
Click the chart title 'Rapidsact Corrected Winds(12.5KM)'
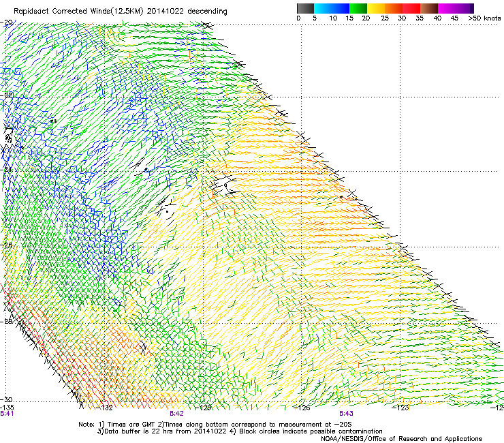[x=79, y=12]
